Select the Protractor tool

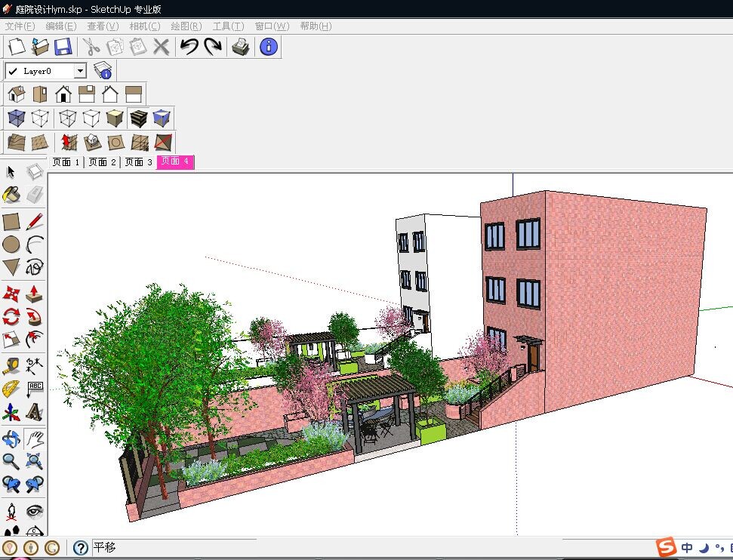[x=11, y=389]
